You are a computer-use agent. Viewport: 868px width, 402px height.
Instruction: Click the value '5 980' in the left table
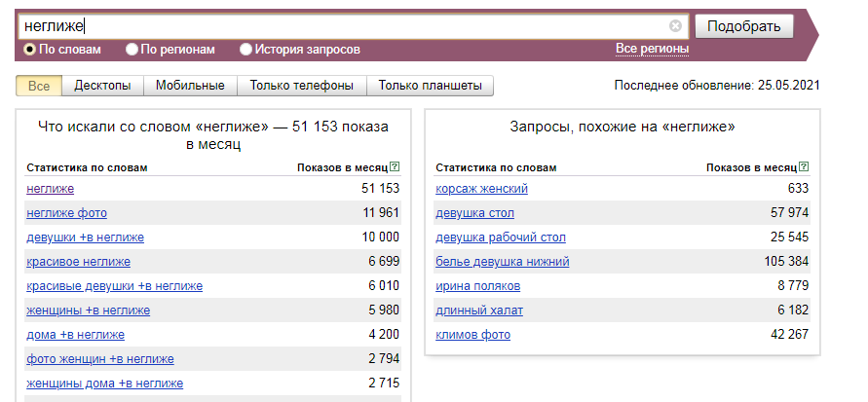click(x=384, y=311)
